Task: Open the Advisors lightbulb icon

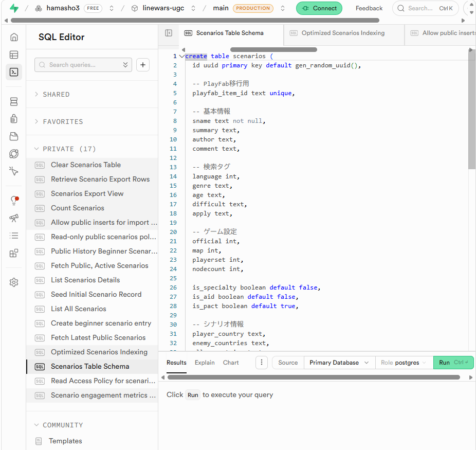Action: point(14,201)
